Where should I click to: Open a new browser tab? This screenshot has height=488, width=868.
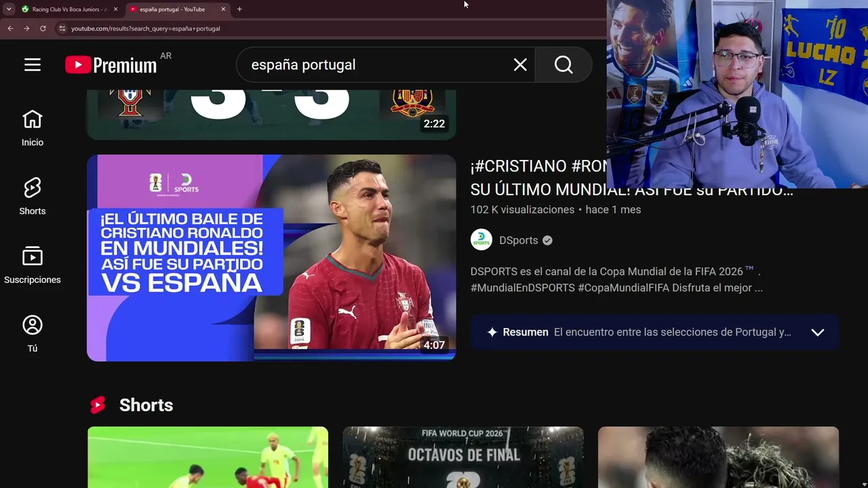[x=239, y=9]
